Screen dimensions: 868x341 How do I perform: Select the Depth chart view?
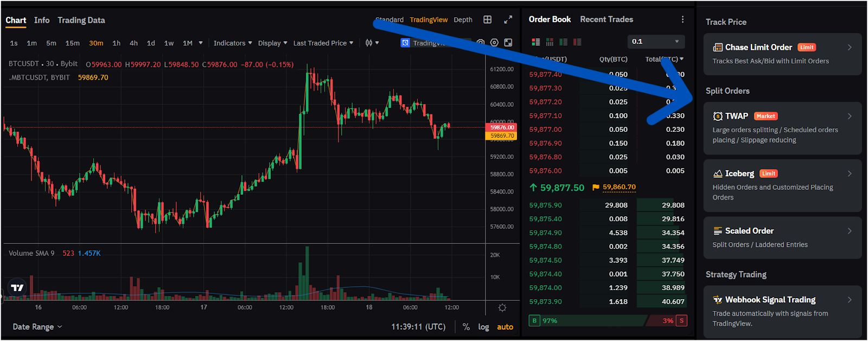click(x=463, y=20)
